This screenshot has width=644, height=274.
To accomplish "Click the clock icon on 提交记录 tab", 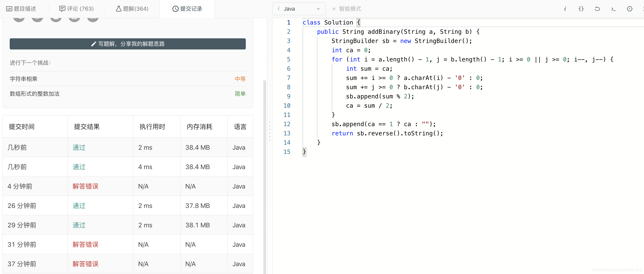I will [175, 9].
